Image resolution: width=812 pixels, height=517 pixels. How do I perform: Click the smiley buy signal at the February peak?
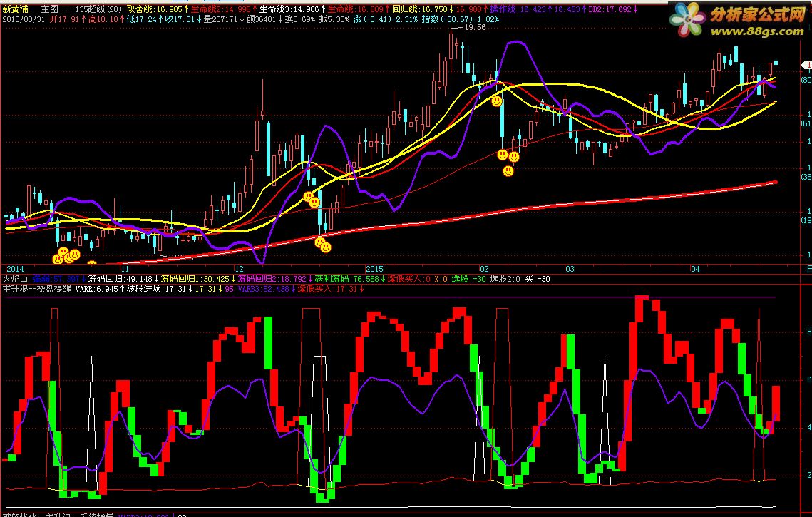tap(497, 101)
